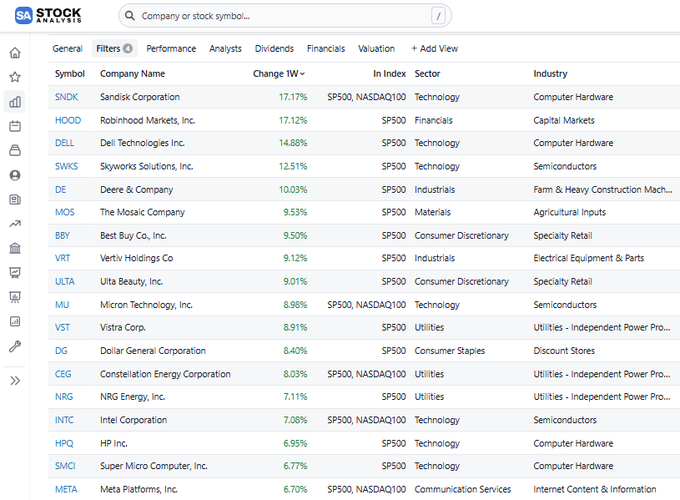
Task: Select the 17.12% change for Robinhood
Action: click(293, 120)
